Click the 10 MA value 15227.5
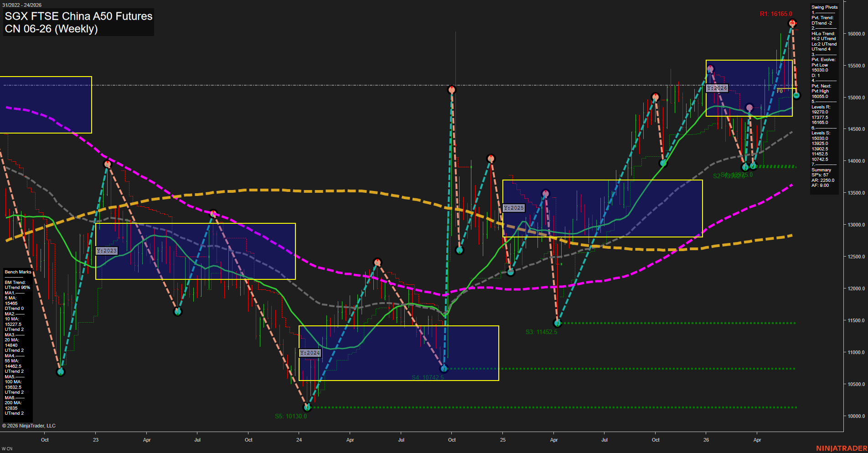Viewport: 868px width, 453px height. 13,324
